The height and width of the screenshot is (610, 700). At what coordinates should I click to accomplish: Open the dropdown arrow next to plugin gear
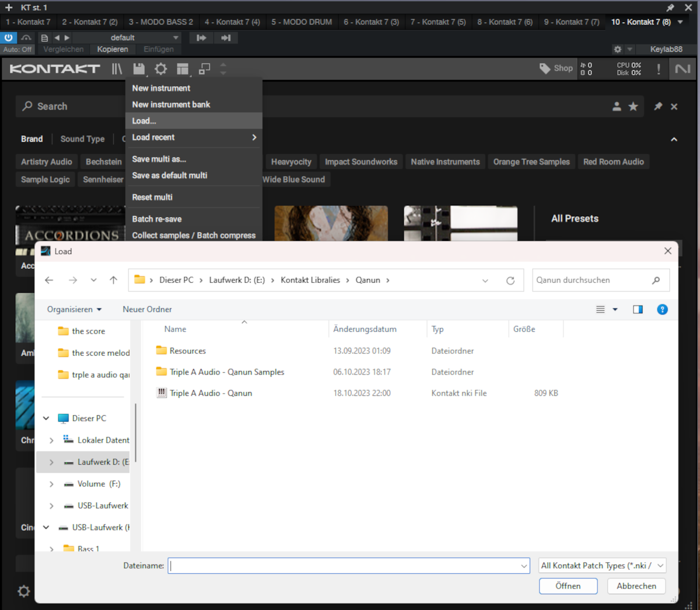coord(629,50)
